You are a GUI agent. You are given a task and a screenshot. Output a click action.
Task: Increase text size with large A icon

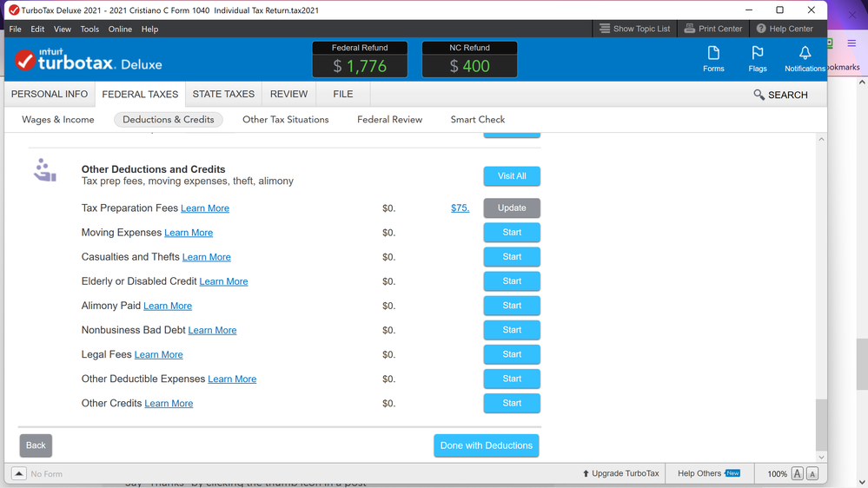click(797, 473)
